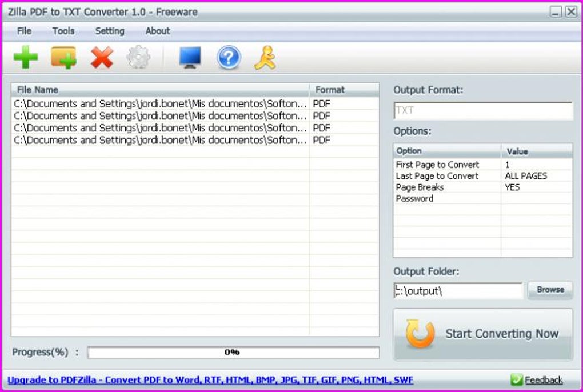Click the progress bar showing 0%
This screenshot has height=392, width=583.
(x=233, y=352)
